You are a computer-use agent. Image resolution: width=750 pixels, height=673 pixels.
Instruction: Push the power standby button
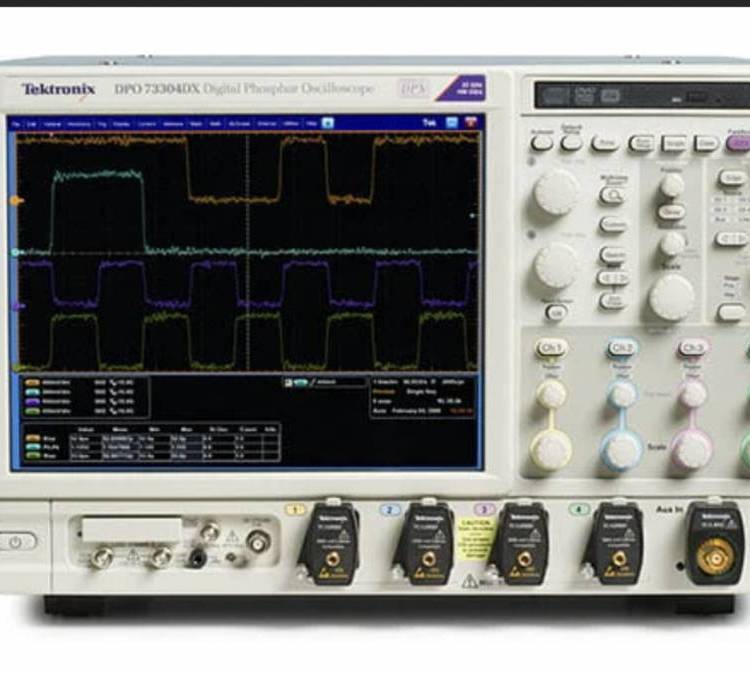coord(15,541)
